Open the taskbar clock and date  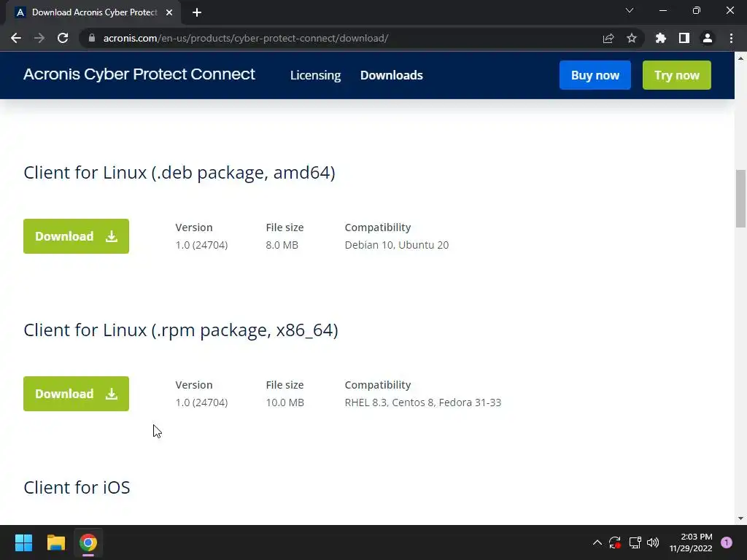(691, 542)
